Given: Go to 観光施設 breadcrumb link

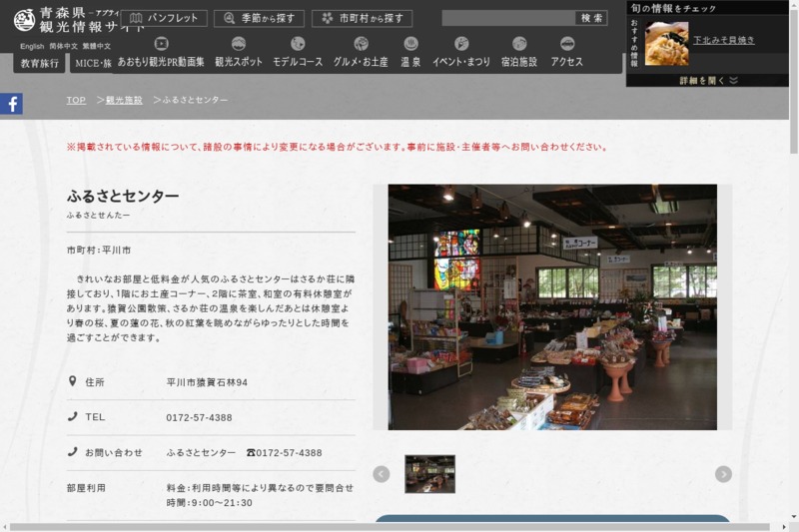Looking at the screenshot, I should [124, 101].
